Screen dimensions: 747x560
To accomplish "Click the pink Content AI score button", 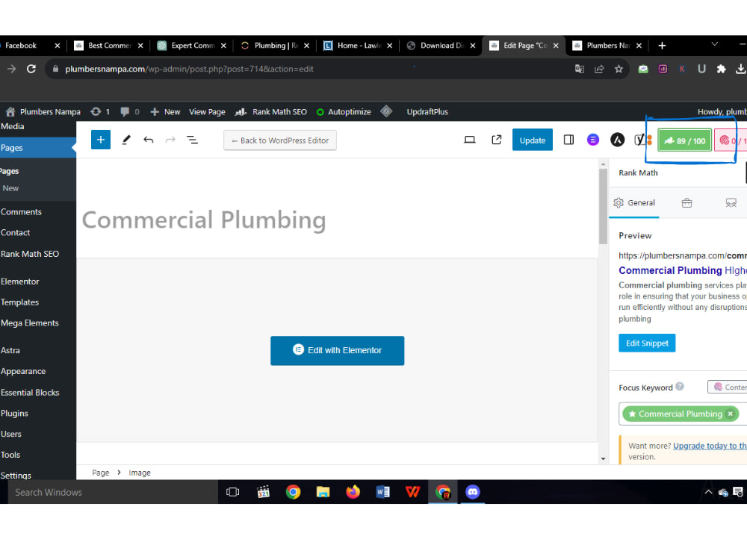I will (x=731, y=140).
